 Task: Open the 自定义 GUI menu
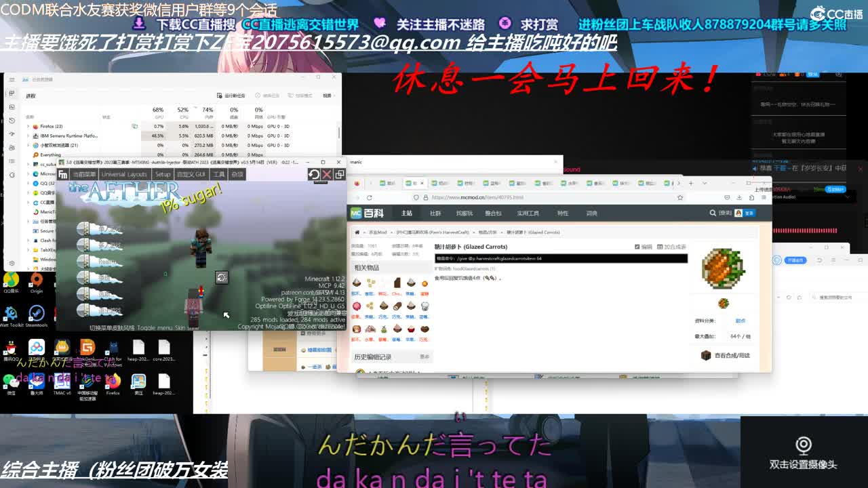pos(191,174)
